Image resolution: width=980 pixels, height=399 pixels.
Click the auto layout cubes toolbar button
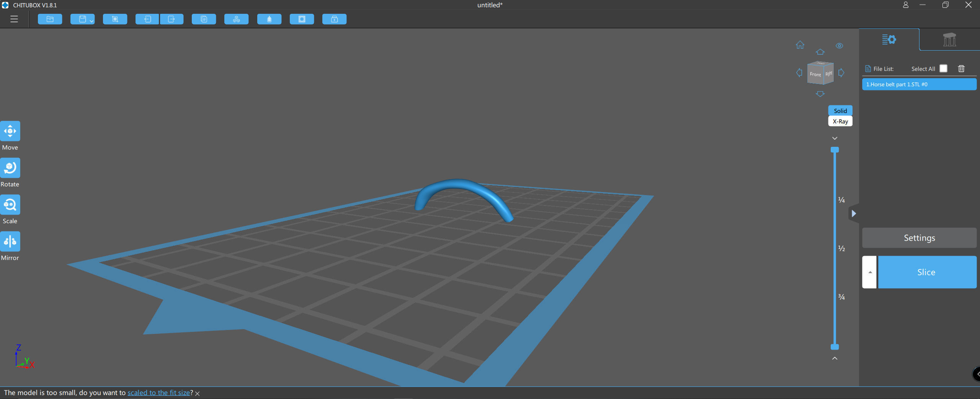237,19
